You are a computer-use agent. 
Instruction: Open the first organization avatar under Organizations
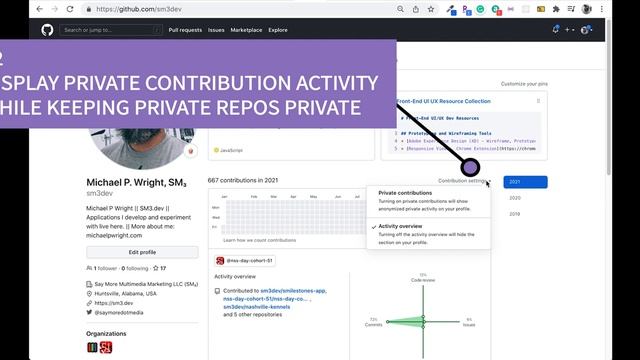coord(92,347)
